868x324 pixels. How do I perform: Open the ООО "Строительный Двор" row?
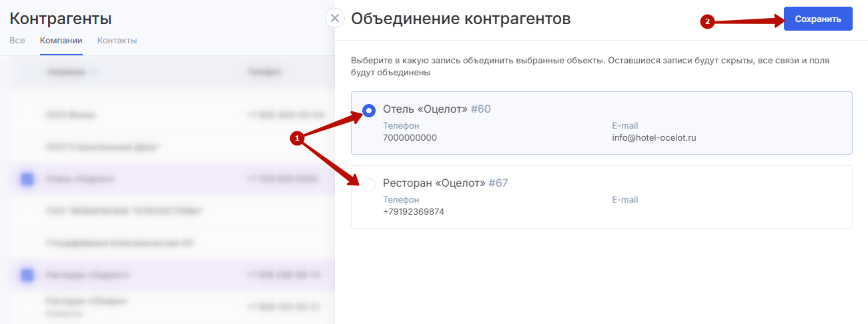(x=103, y=147)
